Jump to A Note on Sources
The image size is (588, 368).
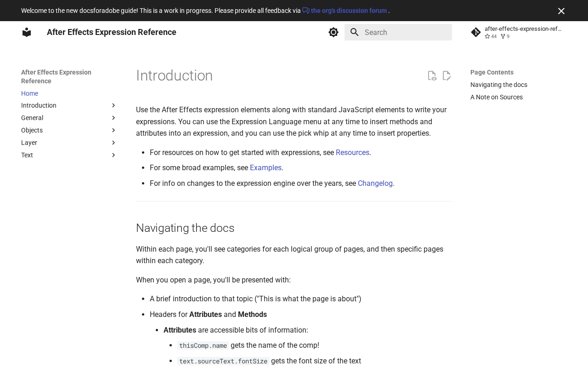pos(497,97)
